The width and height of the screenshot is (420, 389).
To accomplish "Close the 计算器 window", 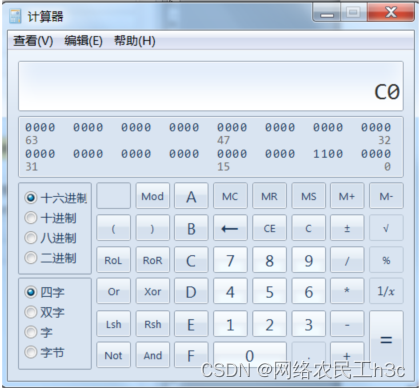I will (x=391, y=13).
